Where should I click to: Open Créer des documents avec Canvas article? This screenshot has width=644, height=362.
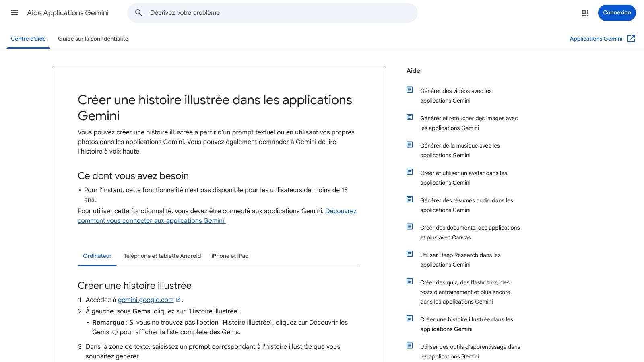470,232
